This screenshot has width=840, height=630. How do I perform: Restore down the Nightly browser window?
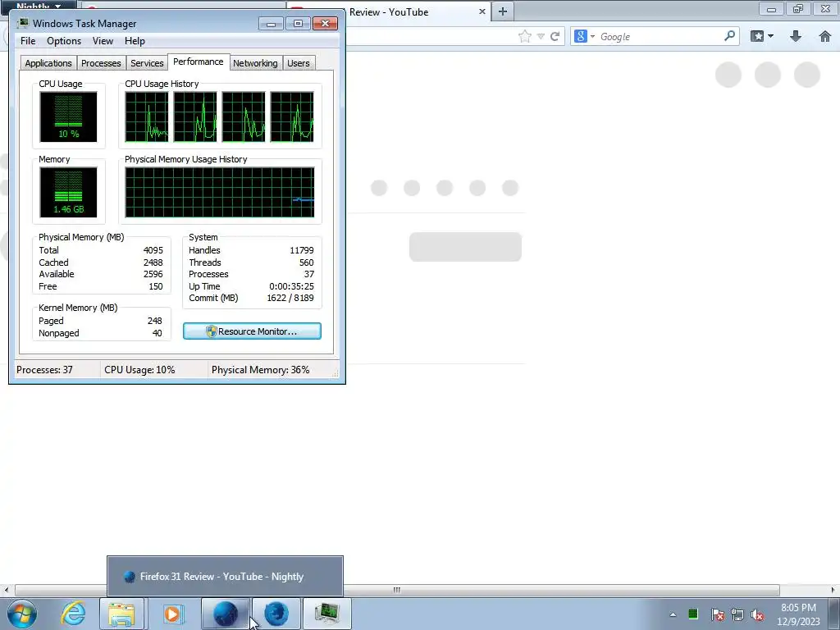pyautogui.click(x=798, y=9)
